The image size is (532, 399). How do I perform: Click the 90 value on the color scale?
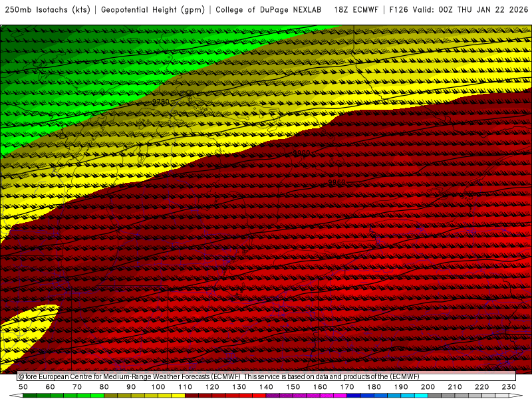click(131, 387)
